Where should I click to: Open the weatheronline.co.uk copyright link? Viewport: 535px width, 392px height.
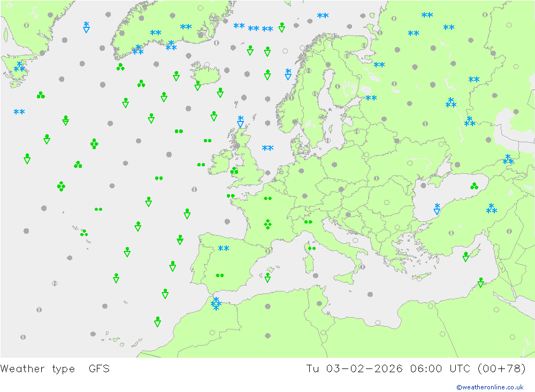point(490,387)
